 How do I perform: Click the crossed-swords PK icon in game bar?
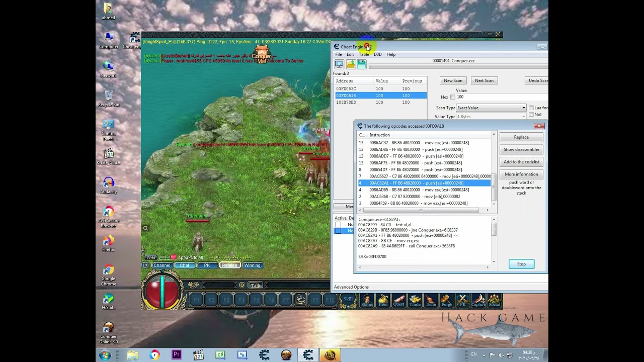462,301
